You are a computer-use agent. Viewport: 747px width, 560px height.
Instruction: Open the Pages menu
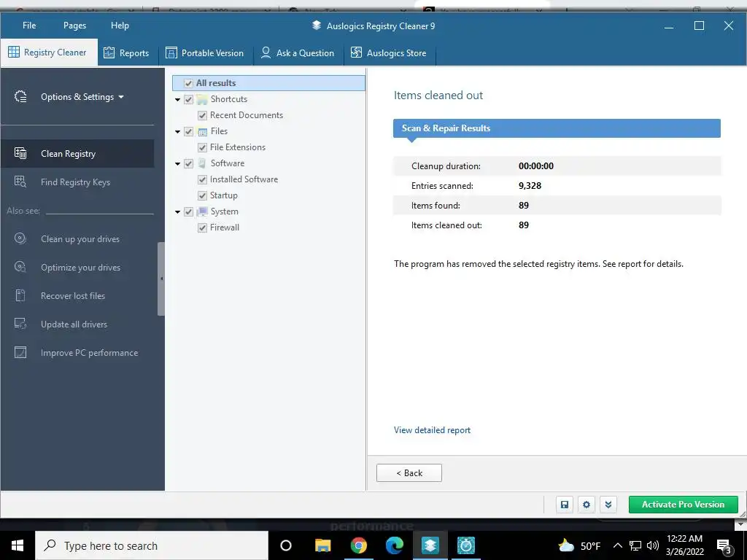click(x=75, y=26)
